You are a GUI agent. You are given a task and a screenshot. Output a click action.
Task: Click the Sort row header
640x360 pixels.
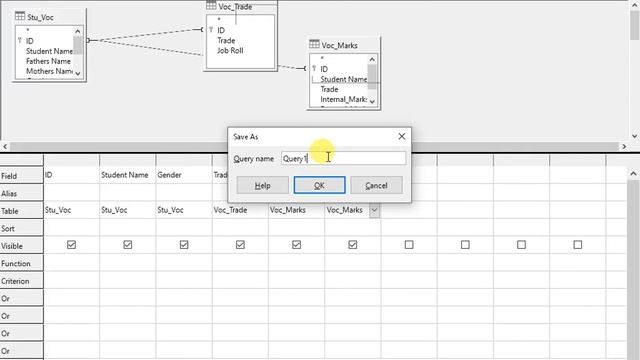(22, 229)
